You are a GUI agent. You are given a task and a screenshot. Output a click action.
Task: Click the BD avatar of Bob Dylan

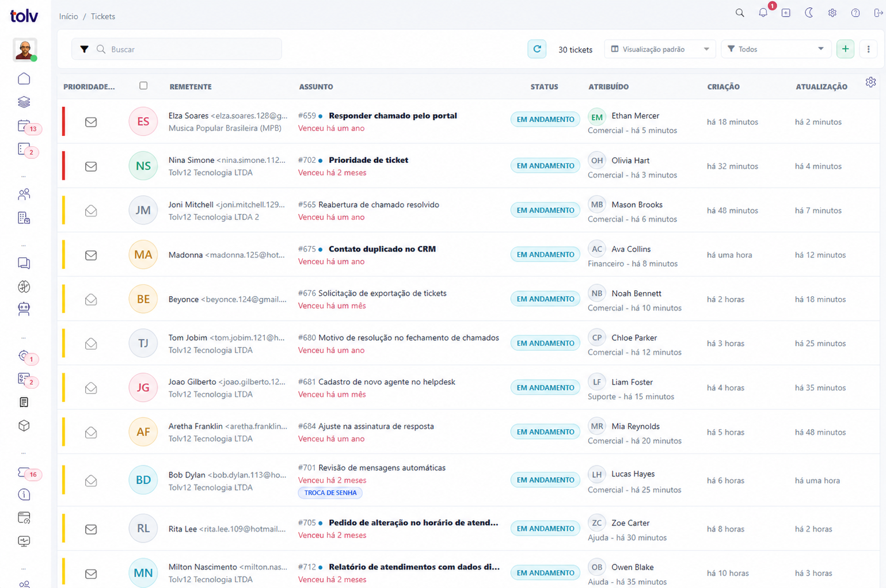[x=143, y=480]
